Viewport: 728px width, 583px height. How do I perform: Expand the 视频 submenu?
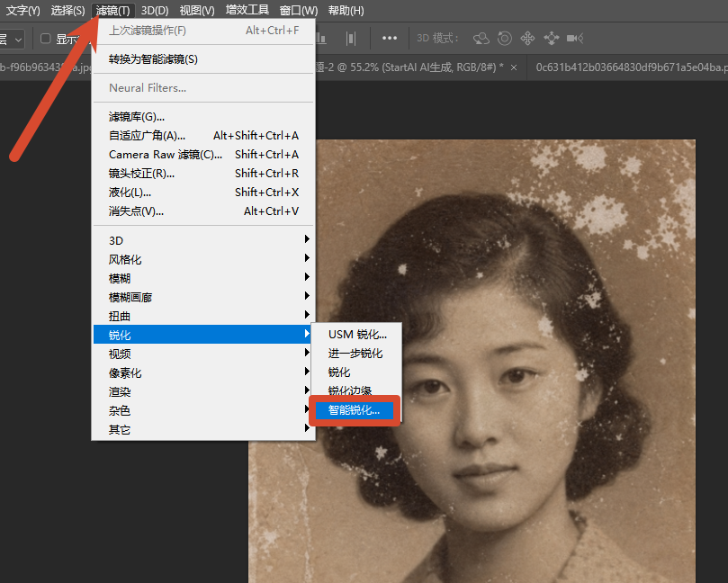pos(203,354)
